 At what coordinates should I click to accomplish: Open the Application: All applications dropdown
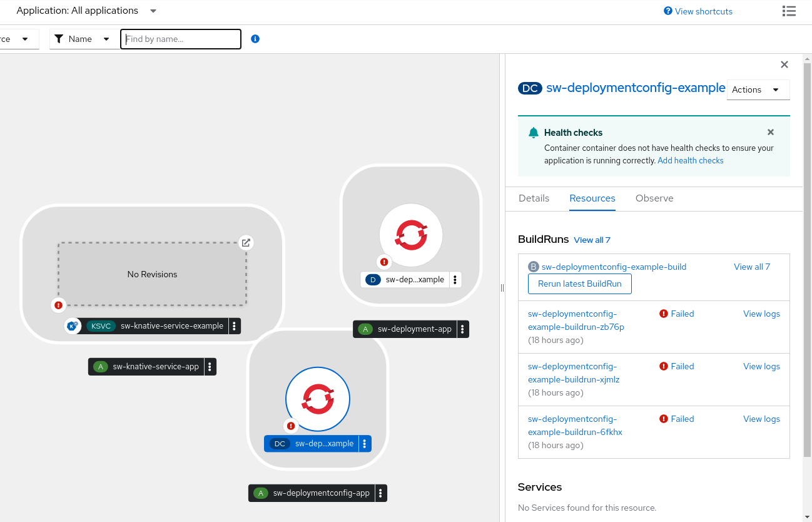click(86, 11)
